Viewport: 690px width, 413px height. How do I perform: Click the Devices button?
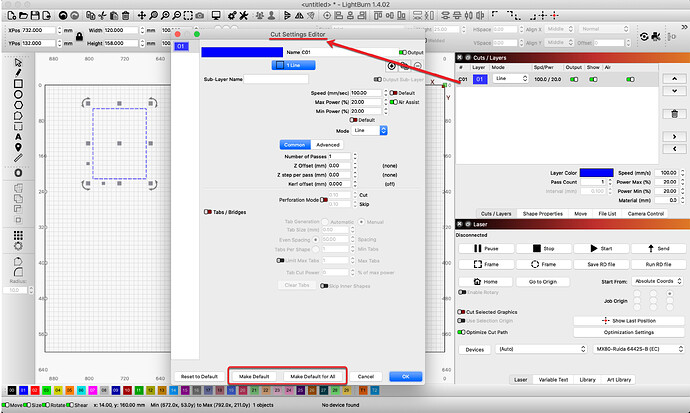[474, 349]
